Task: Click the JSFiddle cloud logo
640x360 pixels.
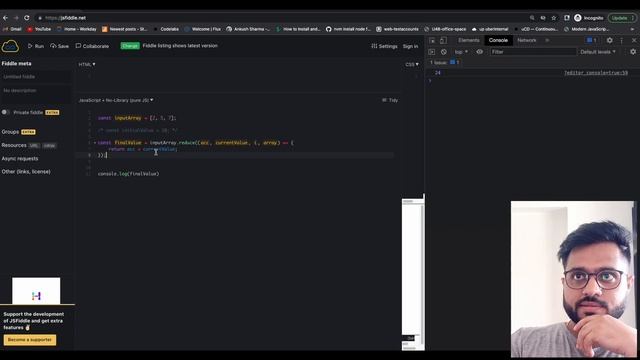Action: [10, 46]
